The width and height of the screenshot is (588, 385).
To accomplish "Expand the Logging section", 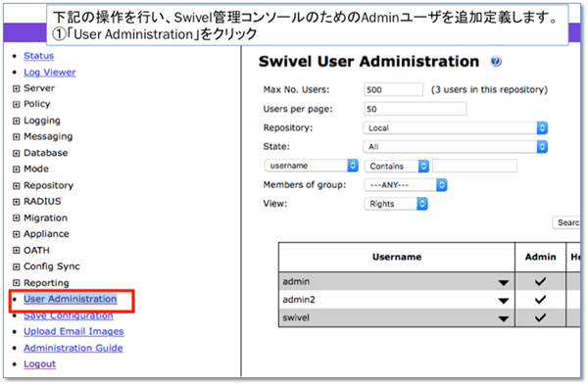I will pyautogui.click(x=16, y=120).
